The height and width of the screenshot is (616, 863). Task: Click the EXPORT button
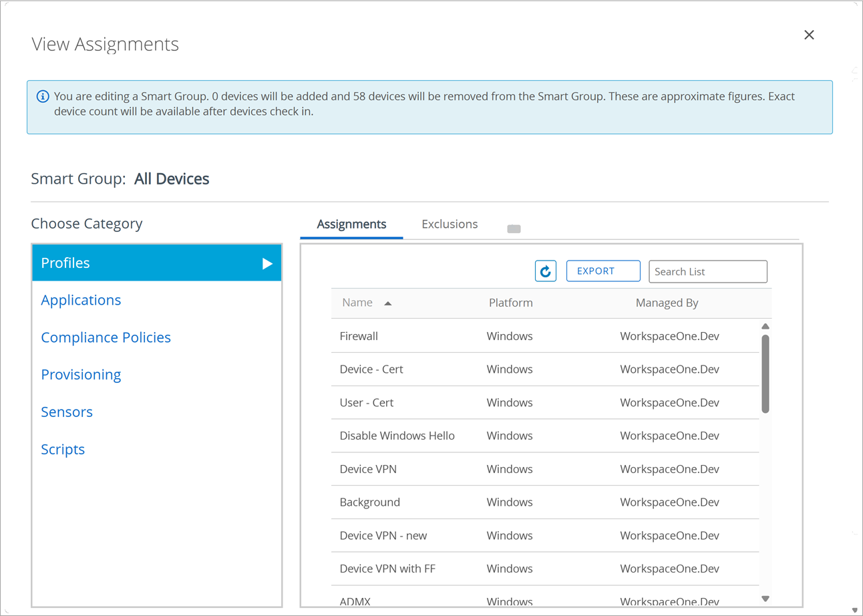coord(603,271)
